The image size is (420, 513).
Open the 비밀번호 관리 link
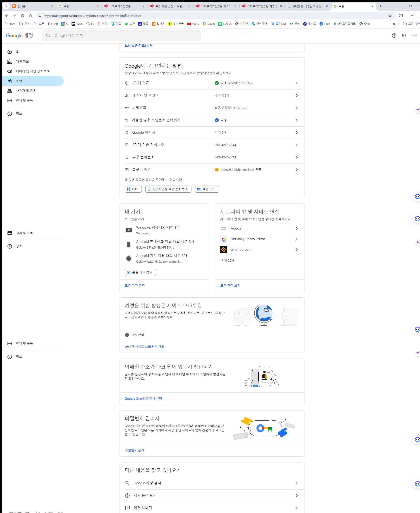click(134, 450)
